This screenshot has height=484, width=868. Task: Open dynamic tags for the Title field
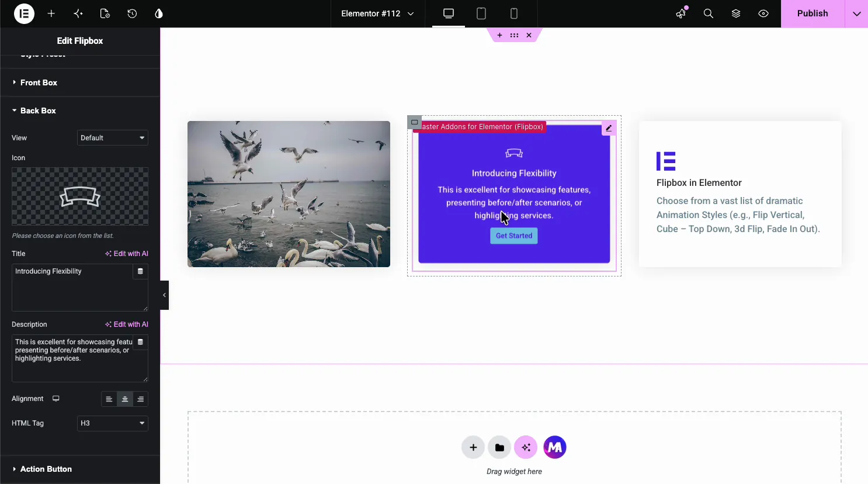click(140, 271)
